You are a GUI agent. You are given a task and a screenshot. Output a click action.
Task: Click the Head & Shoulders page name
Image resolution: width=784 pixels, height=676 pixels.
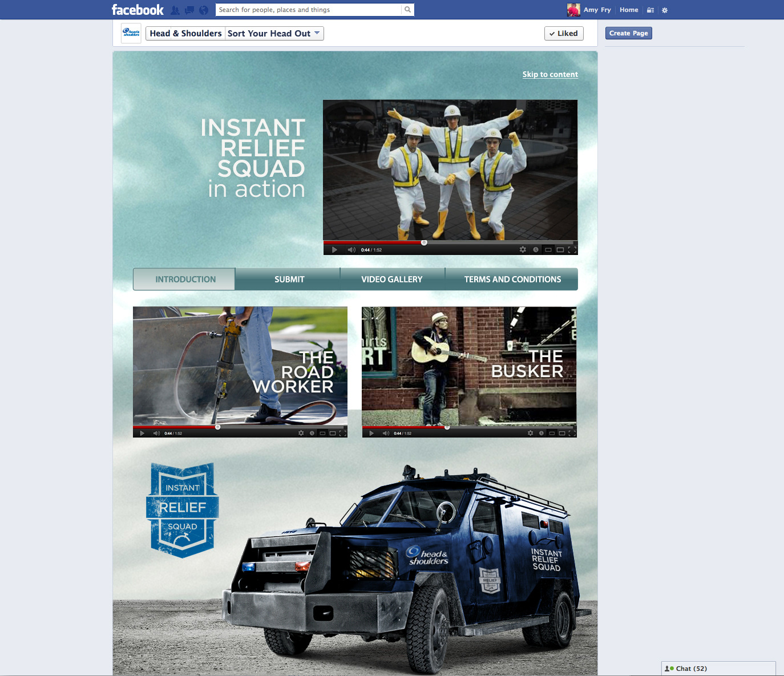[185, 34]
